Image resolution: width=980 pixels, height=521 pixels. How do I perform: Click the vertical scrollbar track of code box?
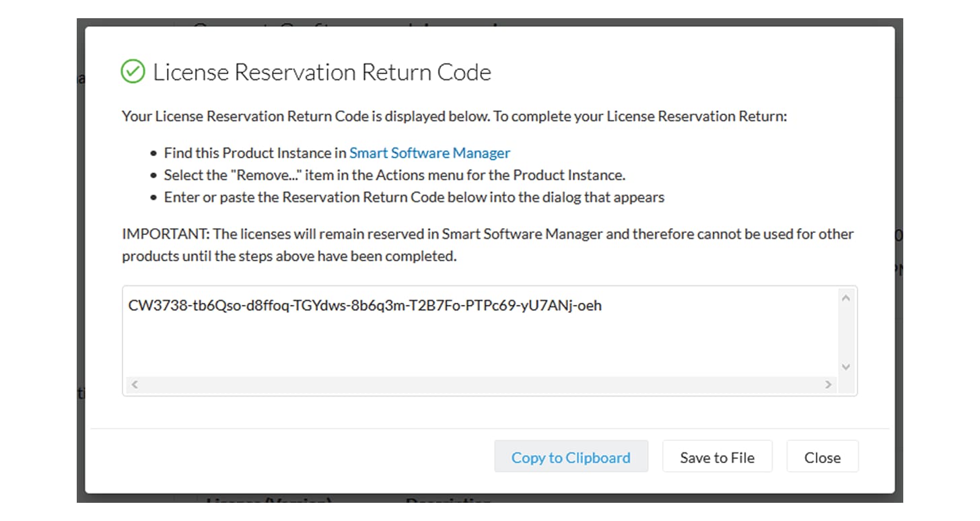[846, 333]
